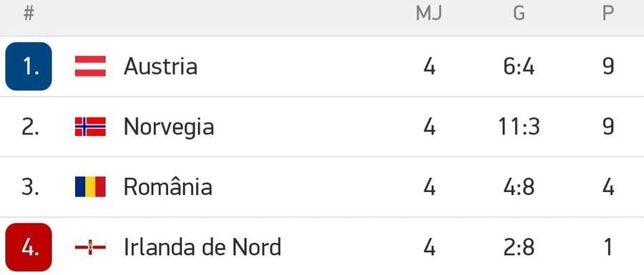Image resolution: width=644 pixels, height=275 pixels.
Task: Sort table by MJ column header
Action: pos(429,14)
